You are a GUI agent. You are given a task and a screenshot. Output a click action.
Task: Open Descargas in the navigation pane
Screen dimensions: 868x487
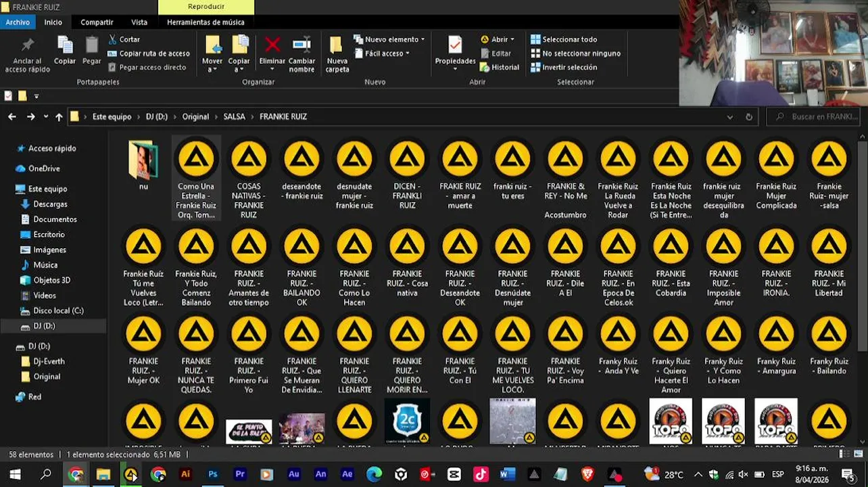pos(50,204)
